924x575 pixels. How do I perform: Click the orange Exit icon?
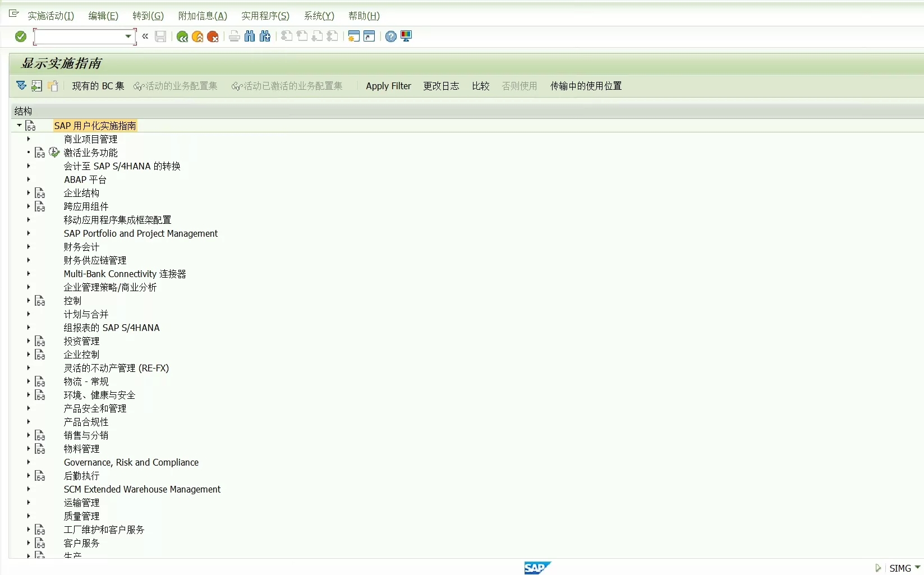tap(197, 36)
